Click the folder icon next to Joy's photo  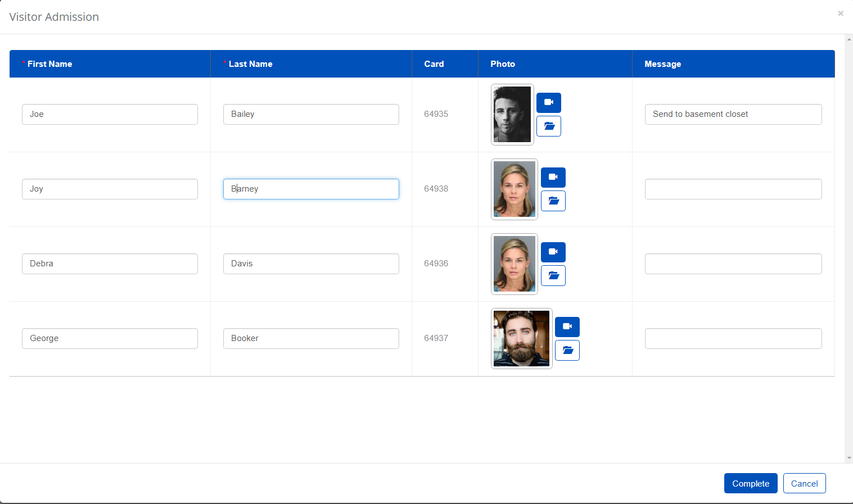pyautogui.click(x=553, y=201)
